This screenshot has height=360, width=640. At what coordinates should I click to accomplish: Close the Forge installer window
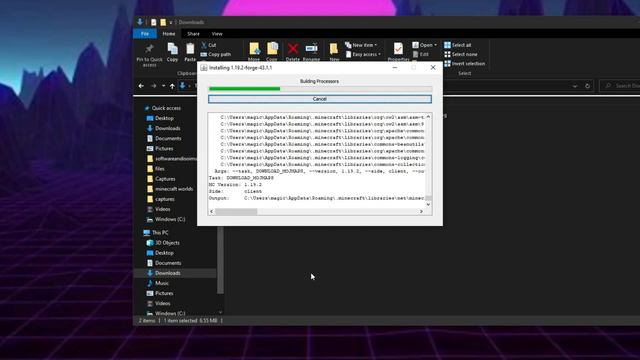pyautogui.click(x=433, y=67)
